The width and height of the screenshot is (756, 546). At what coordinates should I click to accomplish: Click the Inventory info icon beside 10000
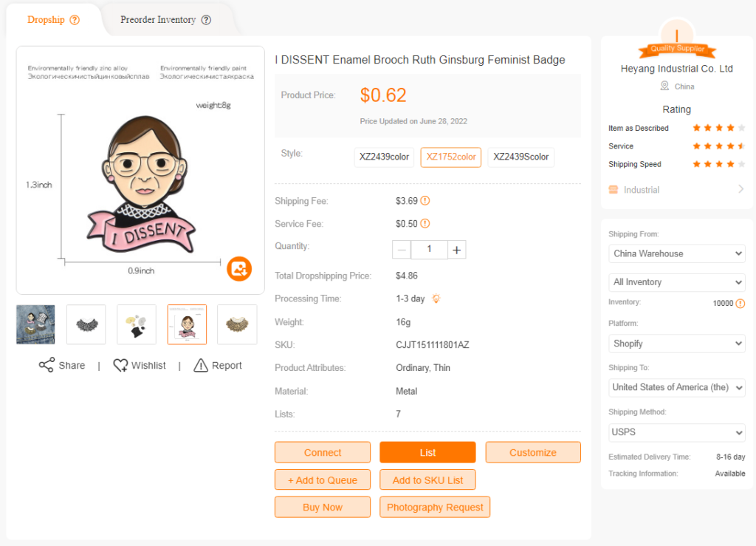coord(740,304)
